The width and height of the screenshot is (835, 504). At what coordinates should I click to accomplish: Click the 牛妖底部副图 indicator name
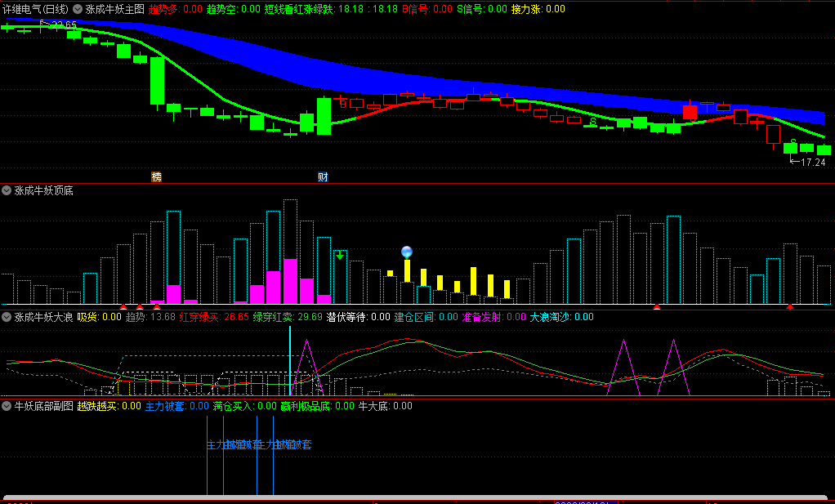[x=43, y=406]
